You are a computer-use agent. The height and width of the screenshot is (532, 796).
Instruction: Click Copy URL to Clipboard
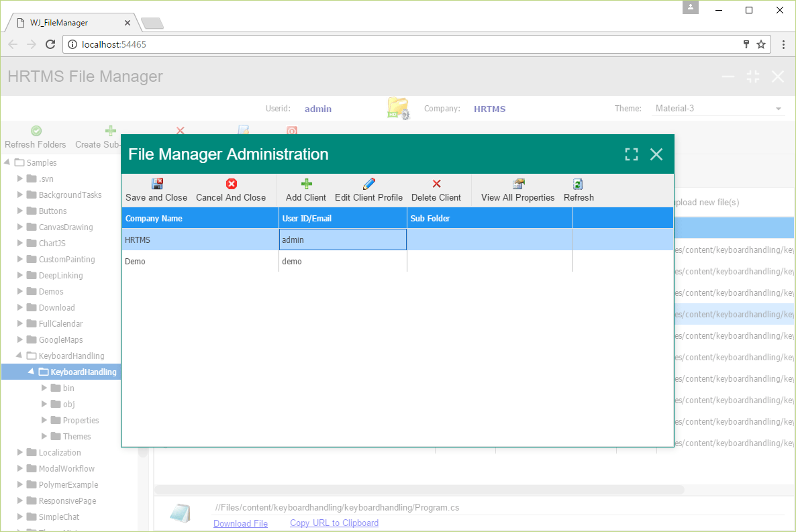pos(334,523)
